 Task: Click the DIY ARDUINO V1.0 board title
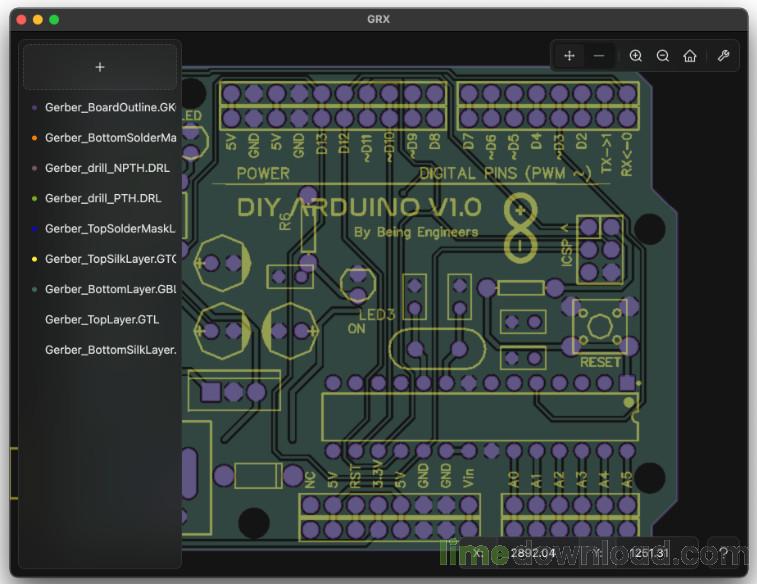[x=359, y=208]
